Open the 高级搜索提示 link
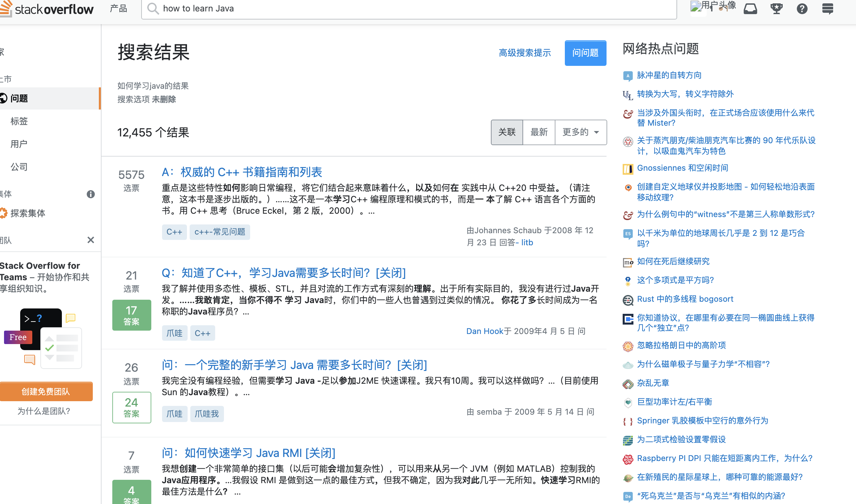Viewport: 856px width, 504px height. 524,53
